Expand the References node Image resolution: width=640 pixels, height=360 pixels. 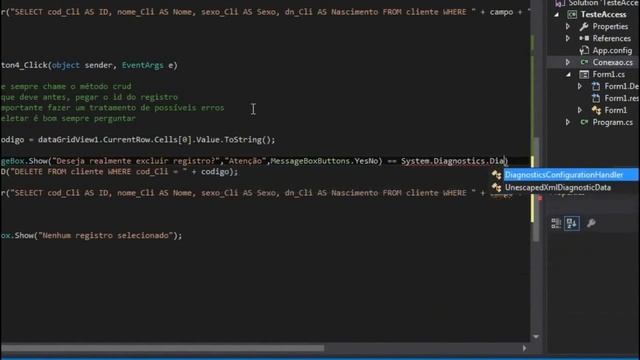point(568,38)
